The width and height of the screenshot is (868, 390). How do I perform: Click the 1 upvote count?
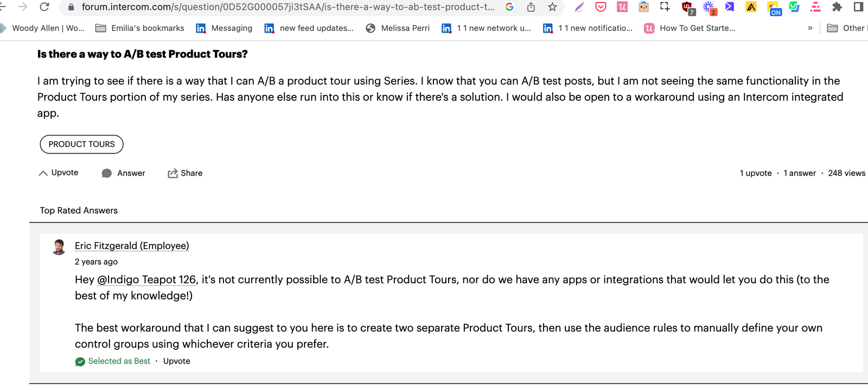tap(756, 173)
